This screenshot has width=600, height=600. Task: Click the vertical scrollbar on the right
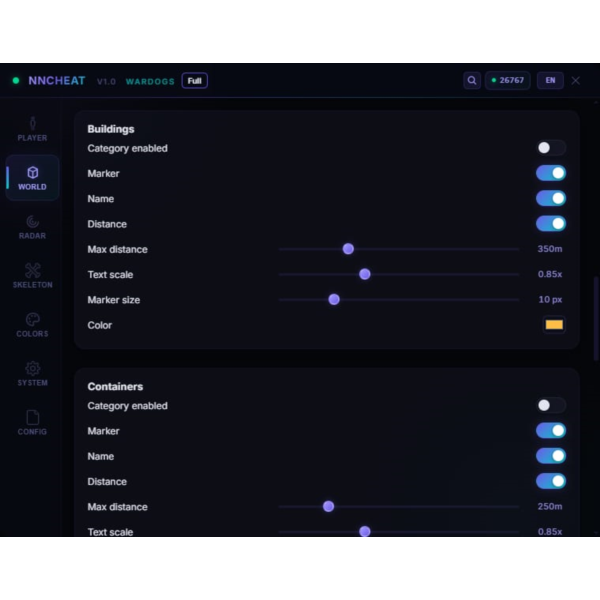(x=596, y=318)
